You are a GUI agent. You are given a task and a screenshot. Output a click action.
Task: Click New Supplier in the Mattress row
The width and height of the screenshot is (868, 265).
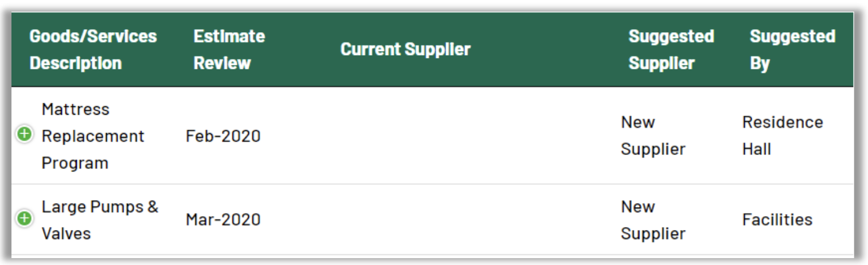(653, 136)
